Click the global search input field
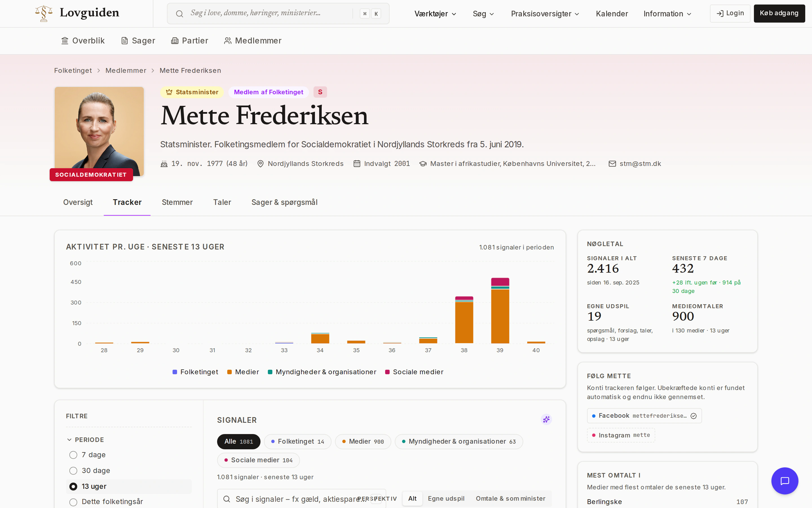Viewport: 812px width, 508px height. [x=278, y=14]
